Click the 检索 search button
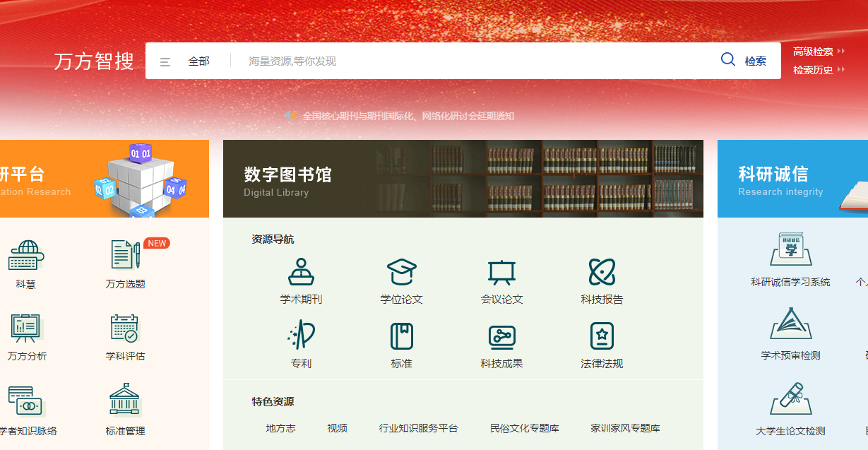 744,61
